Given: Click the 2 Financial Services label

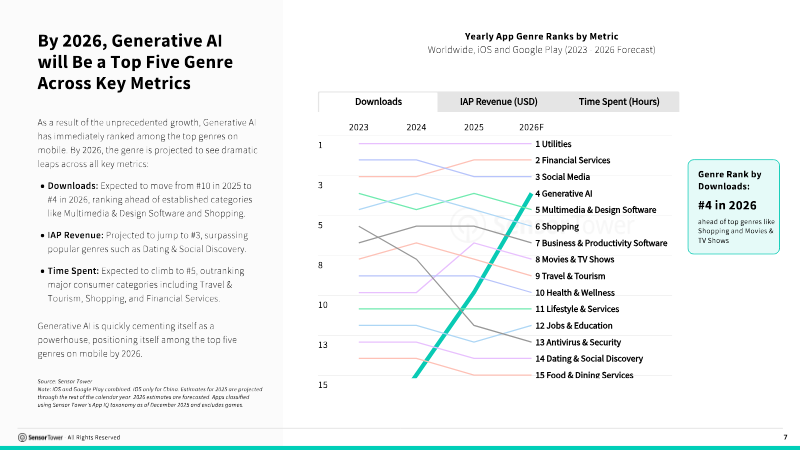Looking at the screenshot, I should [572, 160].
